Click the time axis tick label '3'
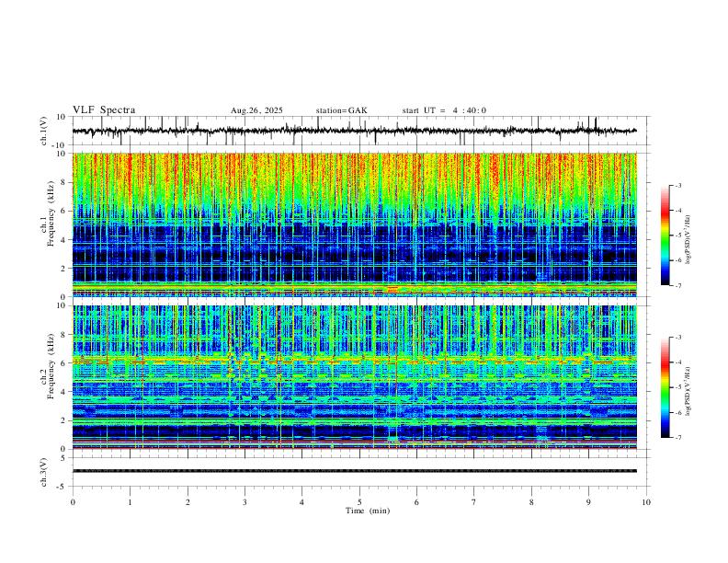The image size is (728, 563). pyautogui.click(x=245, y=502)
